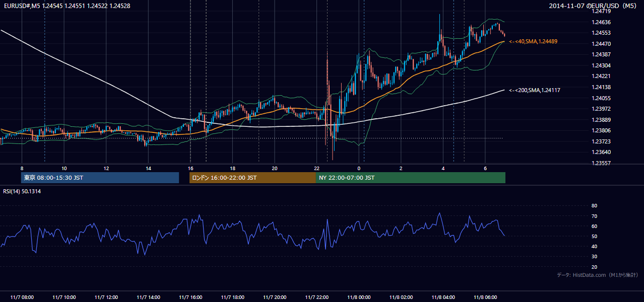Click the 11/7 08:00 timestamp at bottom

tap(22, 297)
